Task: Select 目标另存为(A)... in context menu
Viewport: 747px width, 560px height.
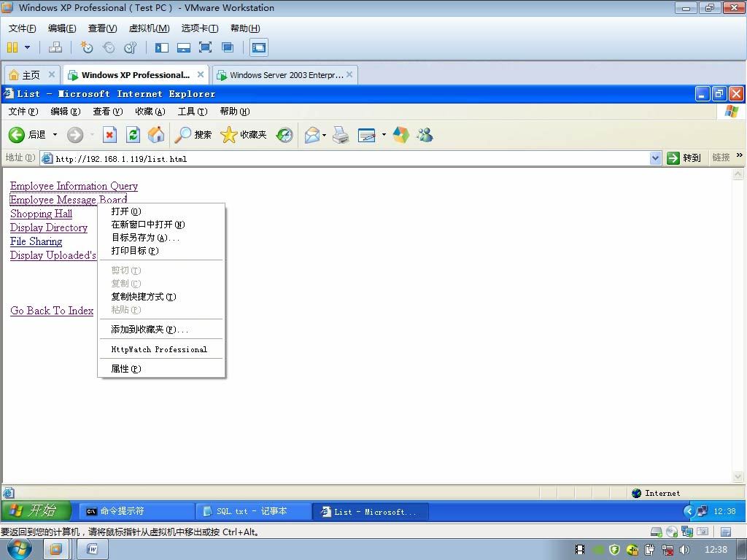Action: [161, 238]
